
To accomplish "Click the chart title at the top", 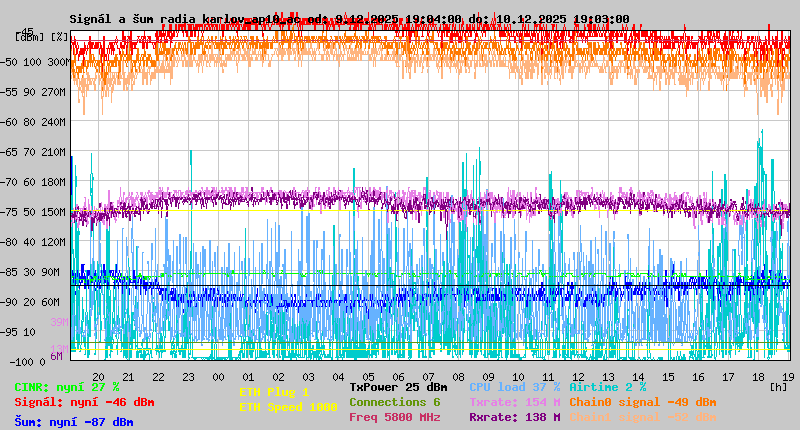I will 349,19.
